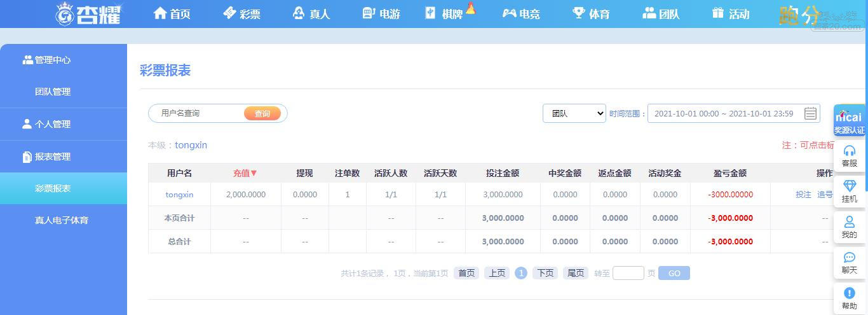Click the GO pagination button
Screen dimensions: 868x315
click(x=674, y=273)
